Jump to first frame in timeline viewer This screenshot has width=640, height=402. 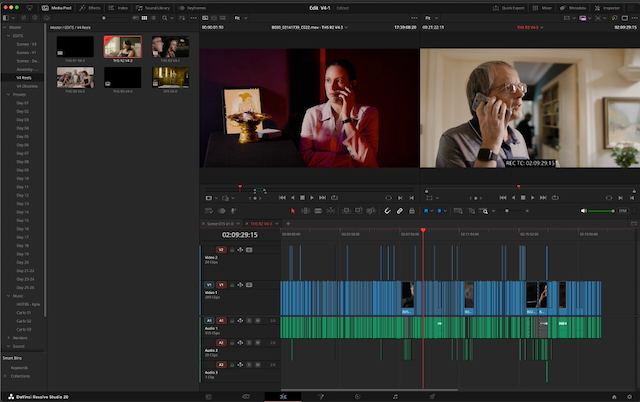pyautogui.click(x=503, y=198)
